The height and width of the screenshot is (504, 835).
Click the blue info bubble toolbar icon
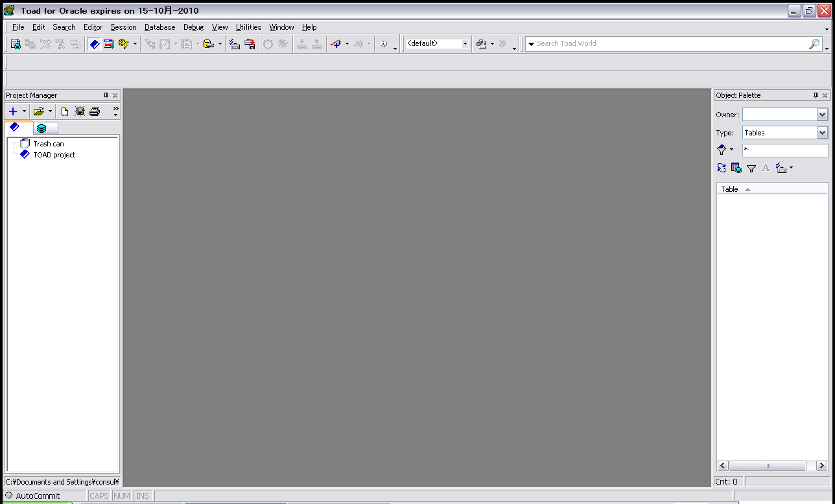(x=384, y=44)
